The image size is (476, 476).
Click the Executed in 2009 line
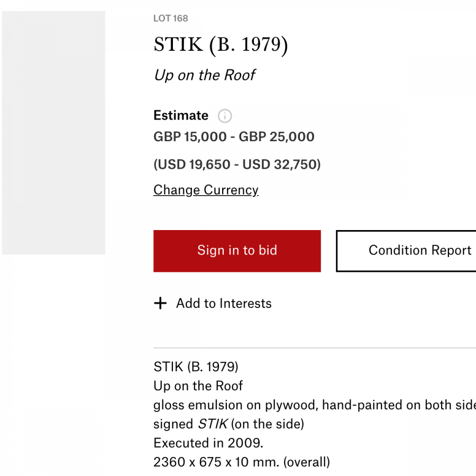[x=208, y=443]
